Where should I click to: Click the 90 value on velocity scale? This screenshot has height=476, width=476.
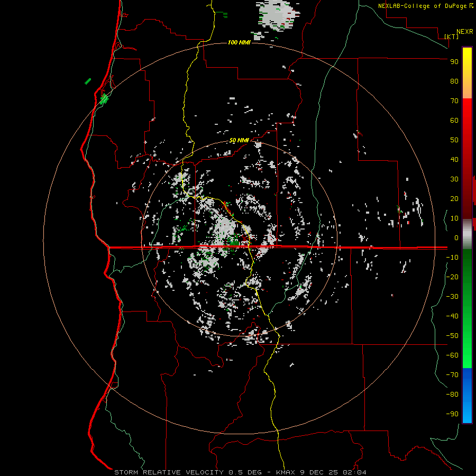click(x=454, y=62)
